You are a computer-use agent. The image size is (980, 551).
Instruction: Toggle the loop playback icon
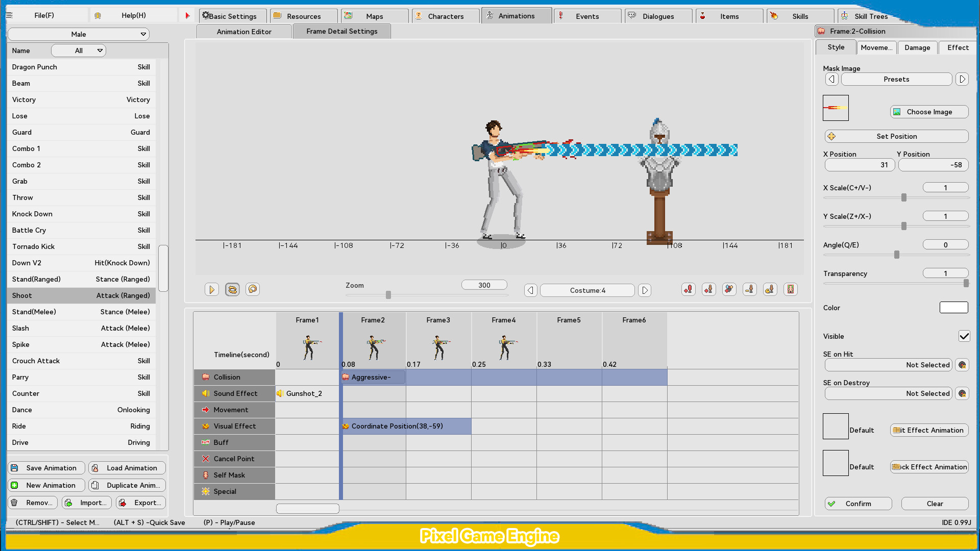click(x=232, y=289)
